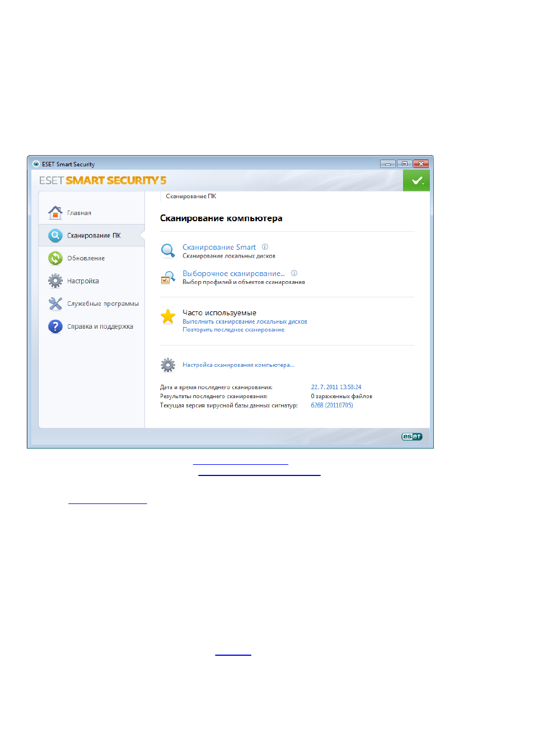Click the gear icon beside Настройка сканирования компьютера
This screenshot has height=756, width=534.
[168, 365]
